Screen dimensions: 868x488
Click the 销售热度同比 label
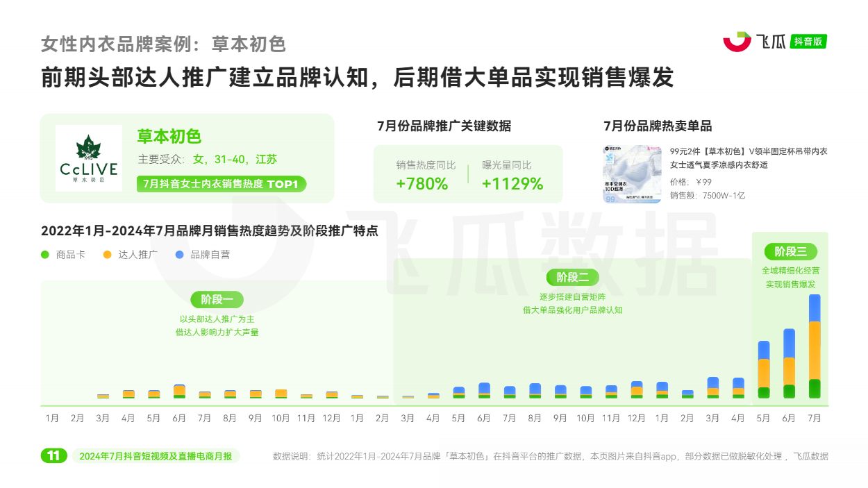pyautogui.click(x=426, y=165)
